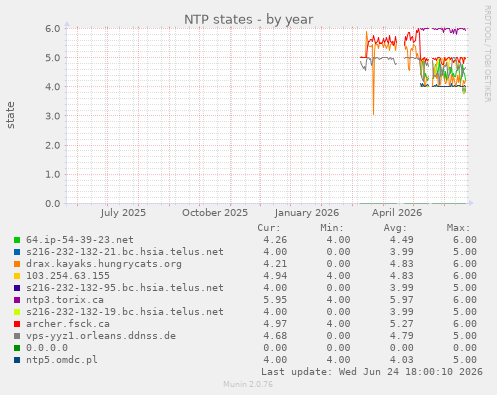Click the navy swatch for ntp5.omdc.pl
This screenshot has width=497, height=395.
click(17, 360)
